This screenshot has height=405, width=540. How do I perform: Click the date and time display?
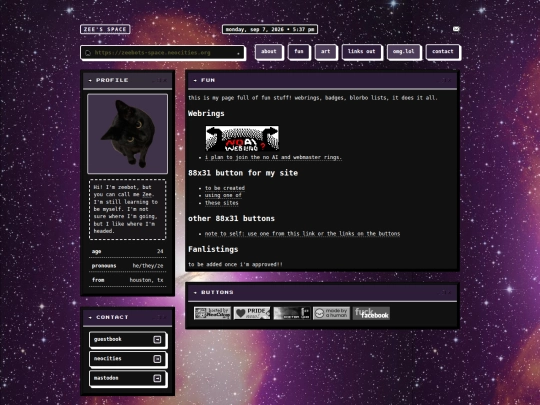pos(270,29)
